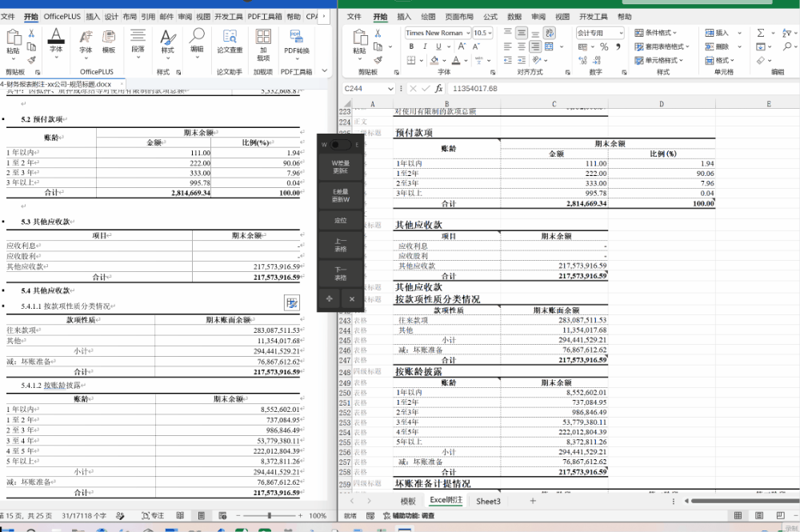800x532 pixels.
Task: Click Excel's Format Painter icon
Action: [378, 60]
